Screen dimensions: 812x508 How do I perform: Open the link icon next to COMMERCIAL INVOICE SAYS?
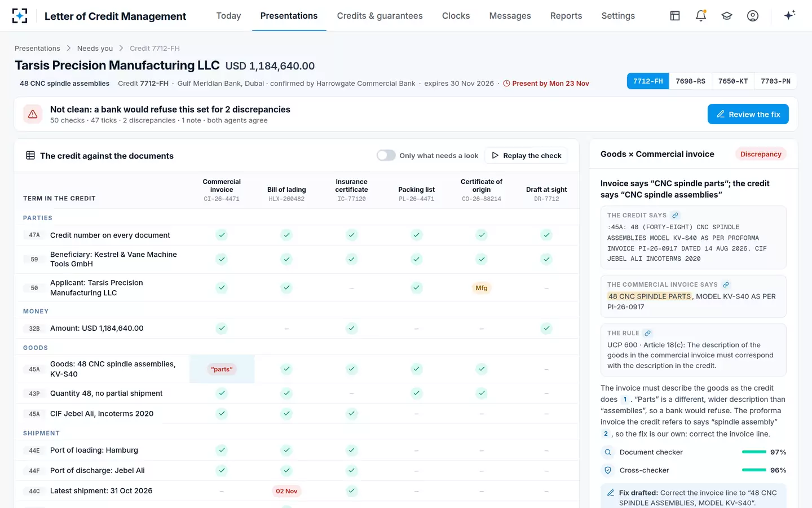click(x=726, y=284)
